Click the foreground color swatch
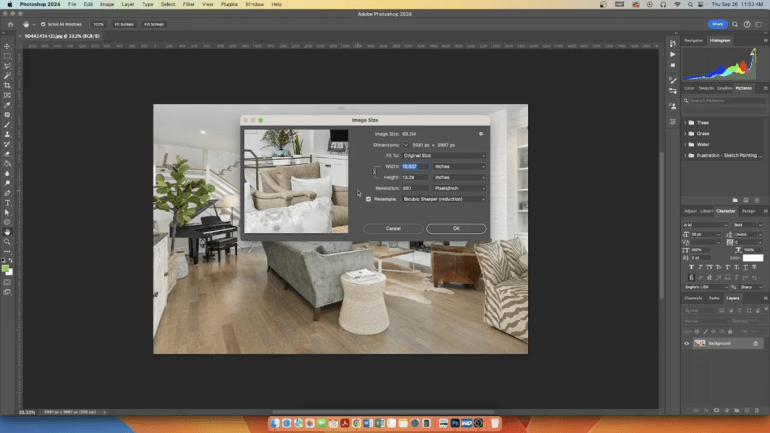 point(5,267)
